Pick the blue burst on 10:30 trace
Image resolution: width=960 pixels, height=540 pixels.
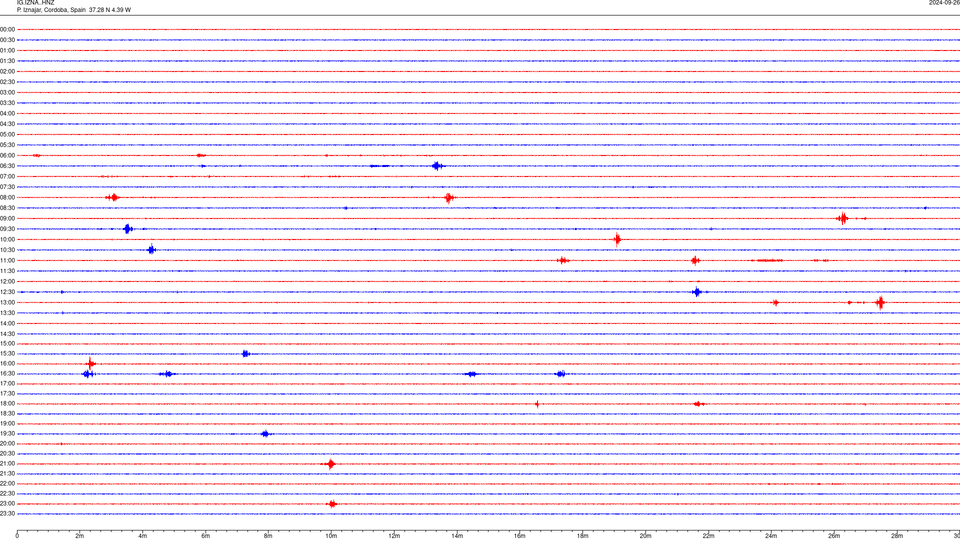[x=152, y=250]
